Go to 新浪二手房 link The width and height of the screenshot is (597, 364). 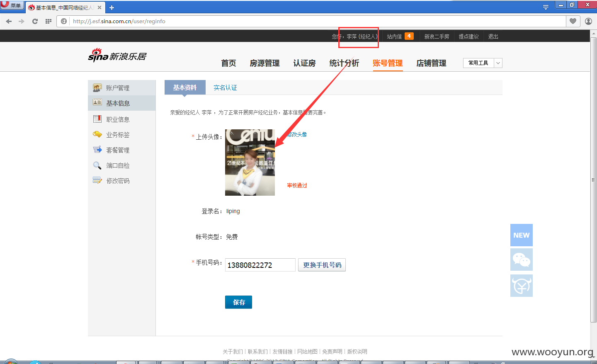tap(437, 36)
